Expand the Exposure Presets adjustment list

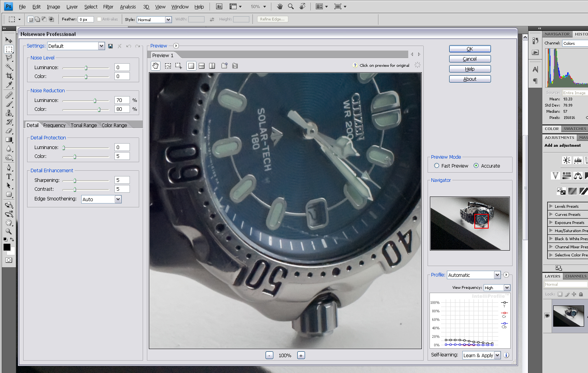pyautogui.click(x=551, y=222)
